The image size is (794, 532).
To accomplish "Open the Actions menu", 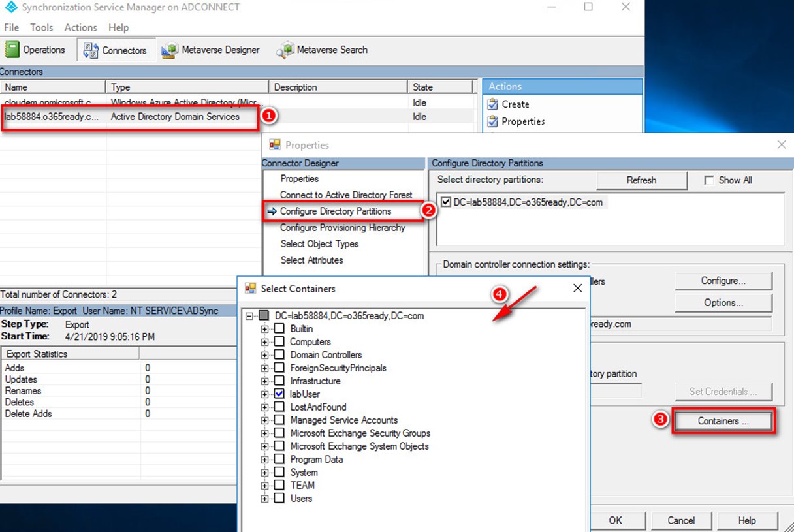I will tap(81, 27).
